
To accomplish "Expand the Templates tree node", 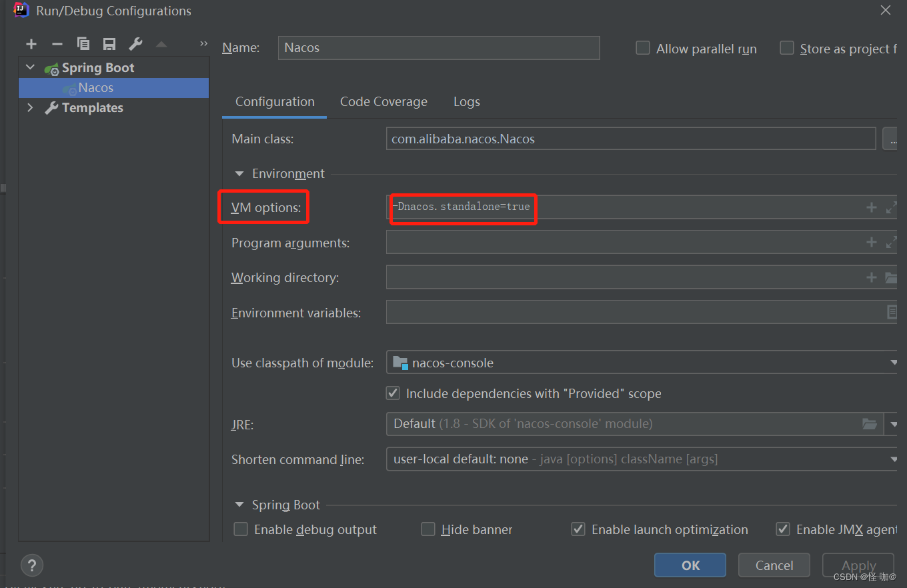I will [x=30, y=107].
